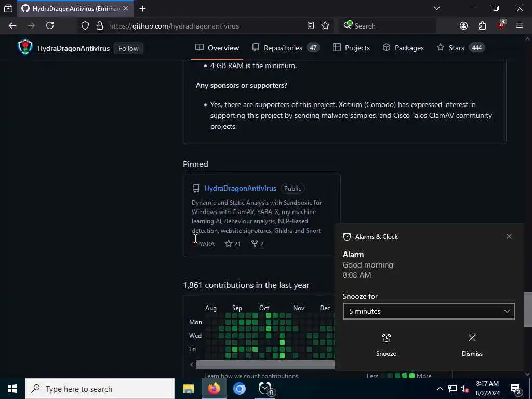Open the Repositories tab

tap(285, 48)
